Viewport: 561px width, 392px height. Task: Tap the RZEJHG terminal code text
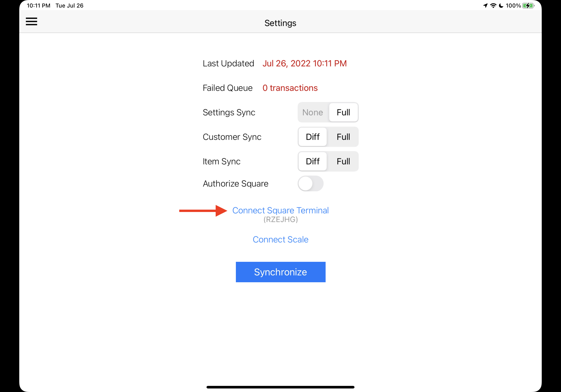point(280,220)
